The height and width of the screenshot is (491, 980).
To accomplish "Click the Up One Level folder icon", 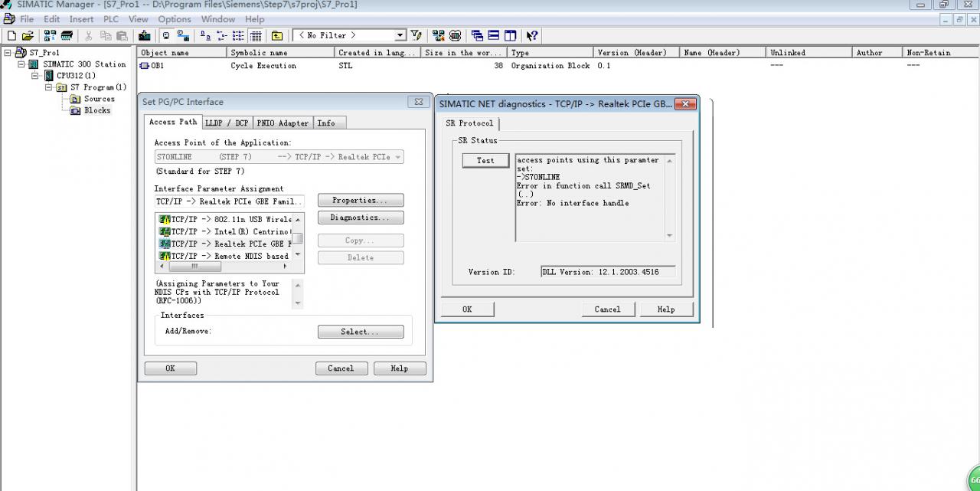I will click(276, 35).
